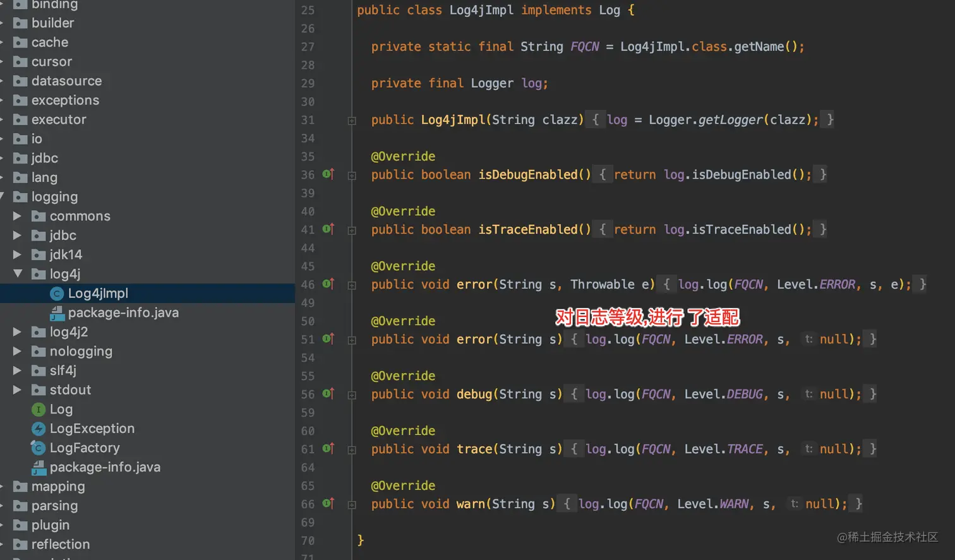Click the datasource folder icon
The image size is (955, 560).
point(20,81)
